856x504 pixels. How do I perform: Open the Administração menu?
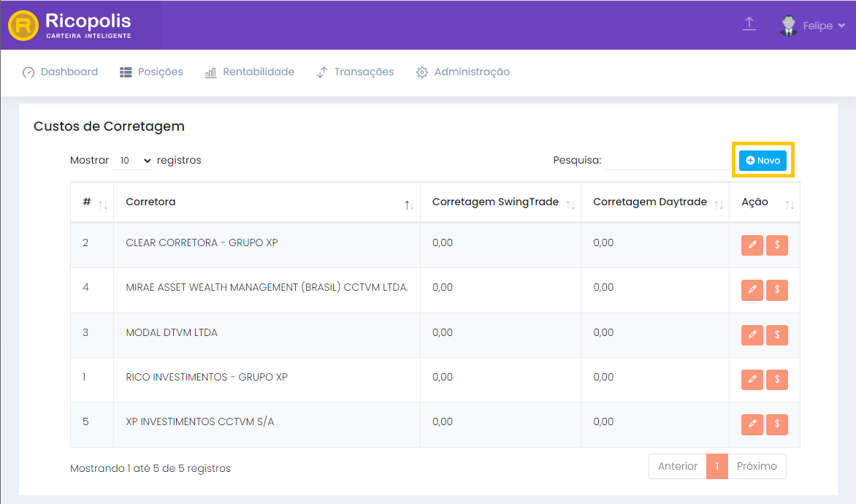point(463,72)
